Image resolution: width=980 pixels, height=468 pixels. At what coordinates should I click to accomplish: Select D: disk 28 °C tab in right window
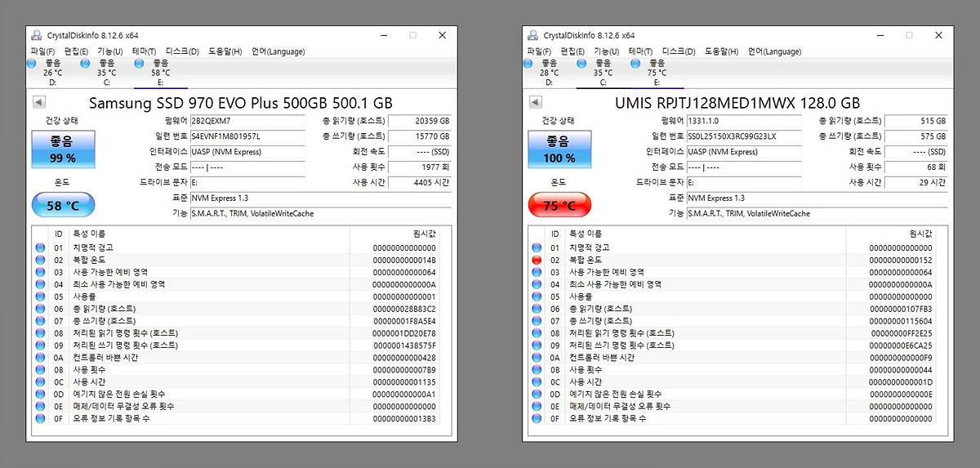point(550,73)
